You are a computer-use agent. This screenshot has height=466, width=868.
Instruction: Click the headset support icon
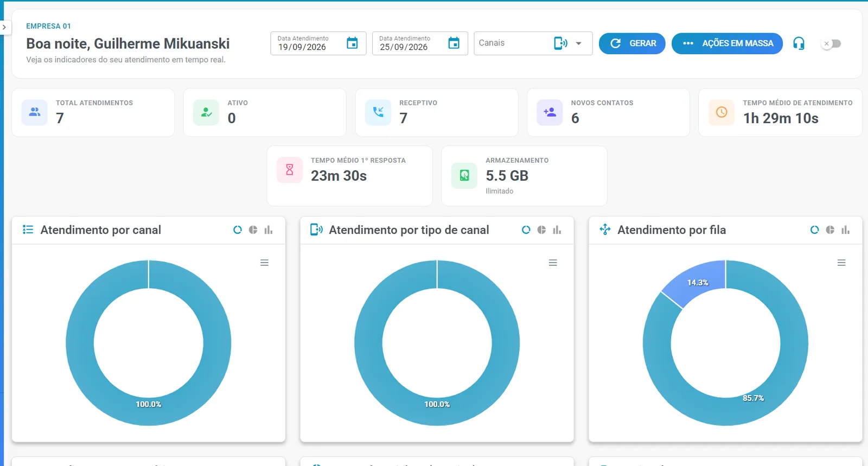(x=799, y=43)
